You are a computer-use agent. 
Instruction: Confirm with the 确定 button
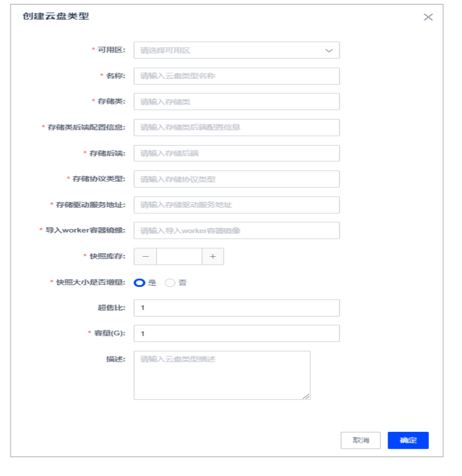pyautogui.click(x=408, y=440)
